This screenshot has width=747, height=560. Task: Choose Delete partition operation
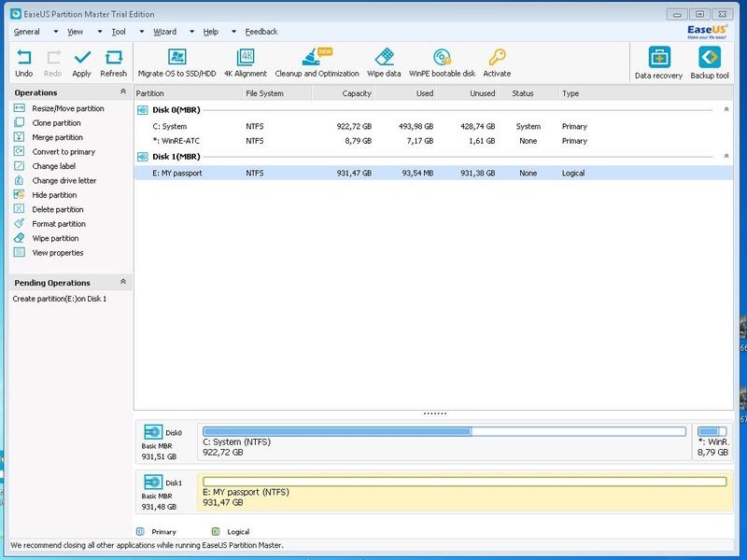[x=58, y=209]
